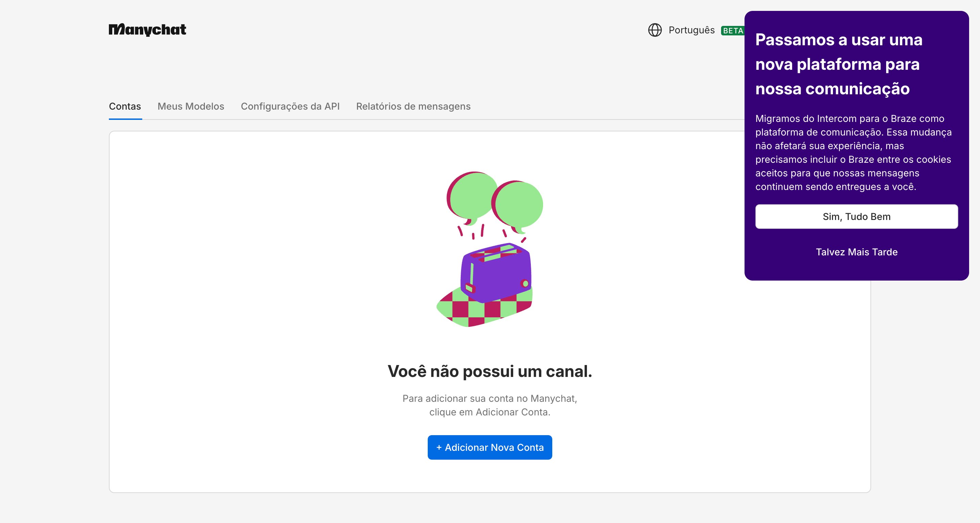The height and width of the screenshot is (523, 980).
Task: Click the Migramos do Intercom paragraph
Action: pos(853,152)
